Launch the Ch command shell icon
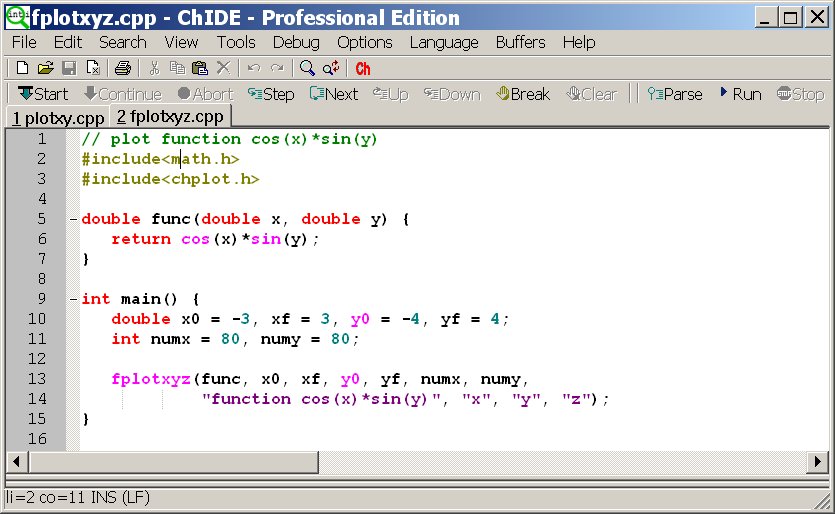The width and height of the screenshot is (835, 514). (363, 69)
